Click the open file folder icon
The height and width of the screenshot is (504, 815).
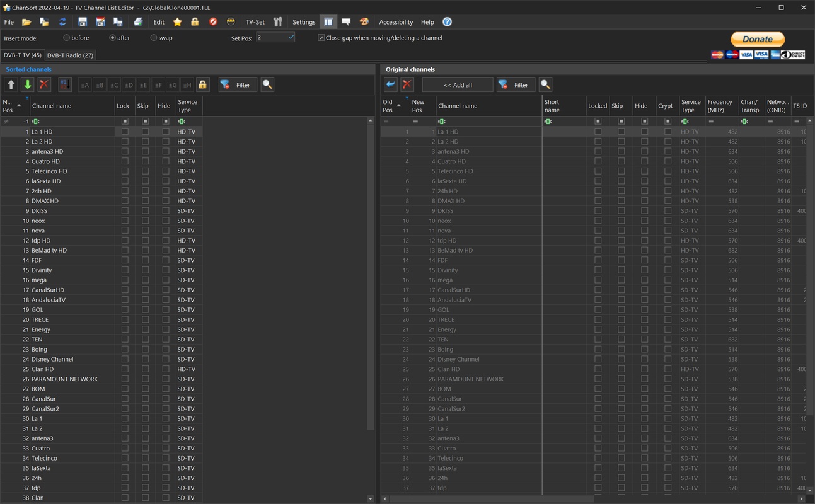pos(26,22)
